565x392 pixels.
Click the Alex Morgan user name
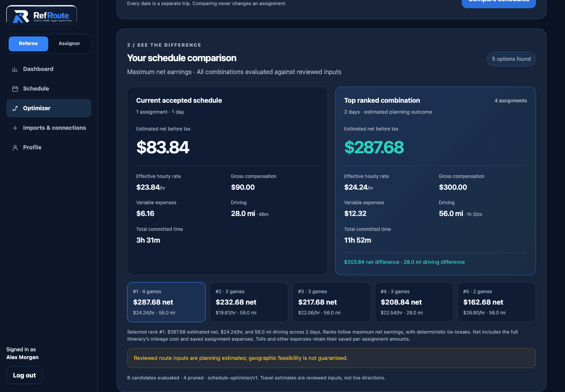click(x=22, y=358)
